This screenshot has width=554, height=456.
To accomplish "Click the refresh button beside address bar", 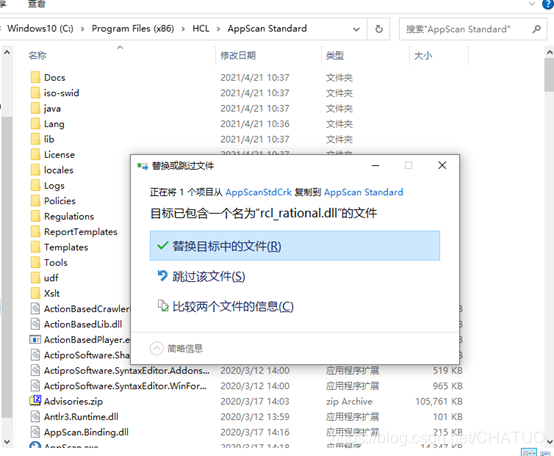I will 379,29.
